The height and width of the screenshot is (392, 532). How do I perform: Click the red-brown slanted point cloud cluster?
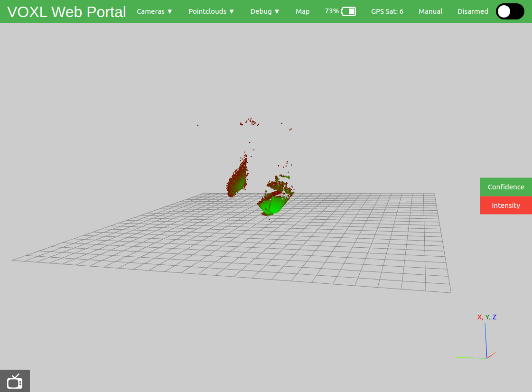point(237,177)
